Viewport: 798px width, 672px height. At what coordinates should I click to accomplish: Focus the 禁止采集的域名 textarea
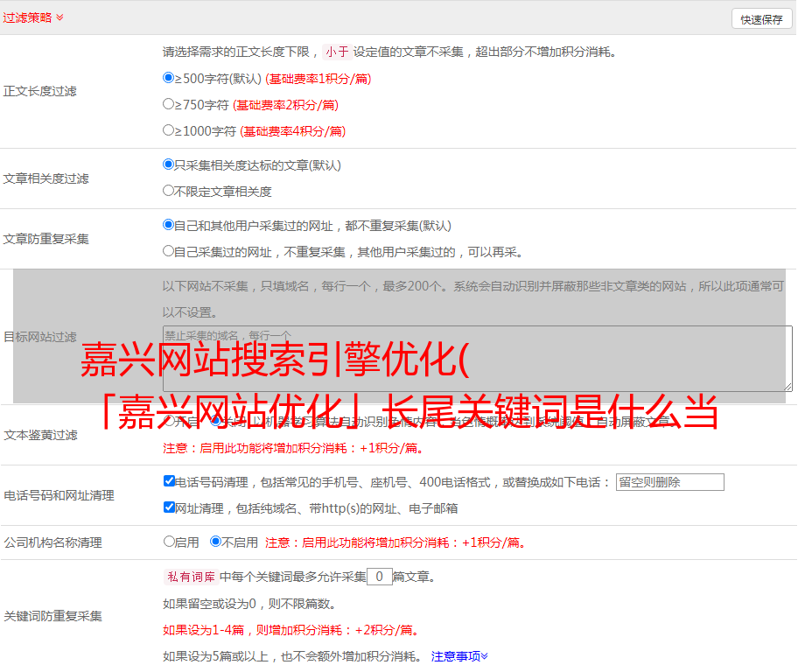[478, 359]
